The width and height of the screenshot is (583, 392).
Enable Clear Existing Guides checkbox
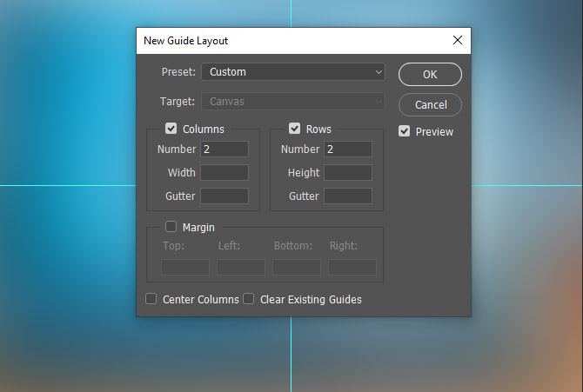pyautogui.click(x=249, y=299)
